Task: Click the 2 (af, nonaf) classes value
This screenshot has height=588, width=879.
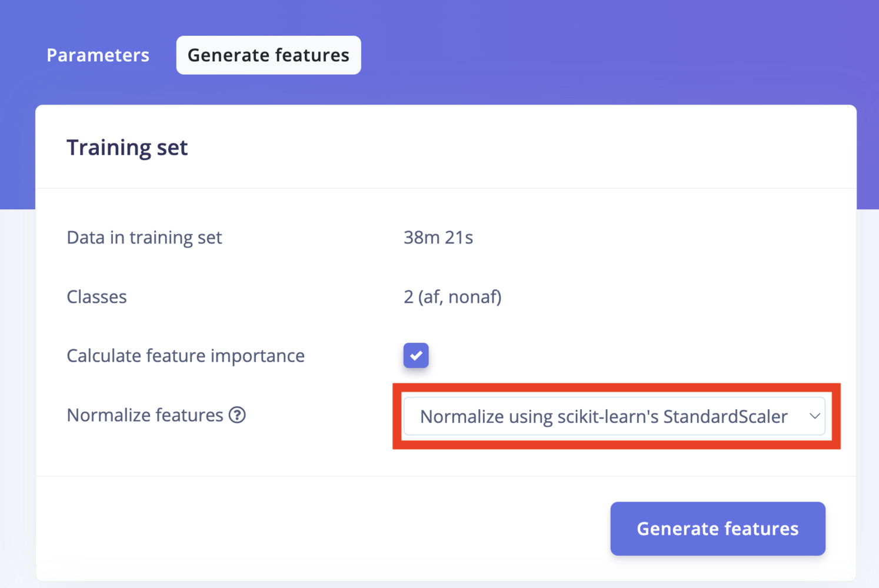Action: point(452,297)
